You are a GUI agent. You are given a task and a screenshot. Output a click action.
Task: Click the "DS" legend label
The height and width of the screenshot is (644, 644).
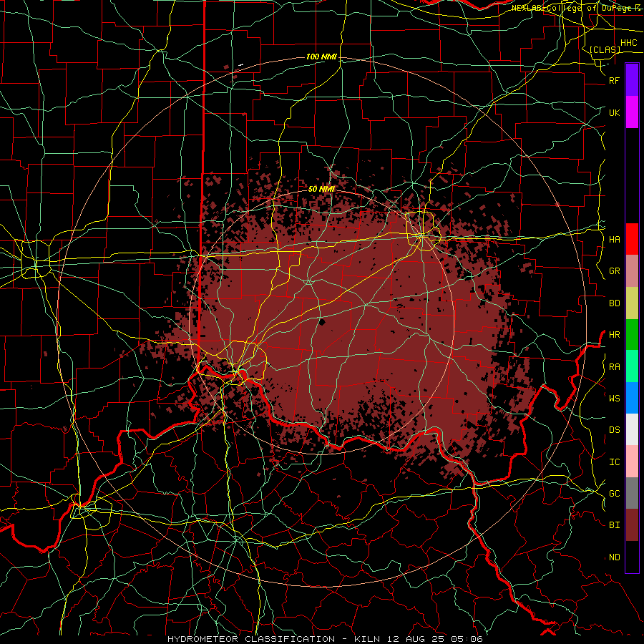(x=615, y=429)
